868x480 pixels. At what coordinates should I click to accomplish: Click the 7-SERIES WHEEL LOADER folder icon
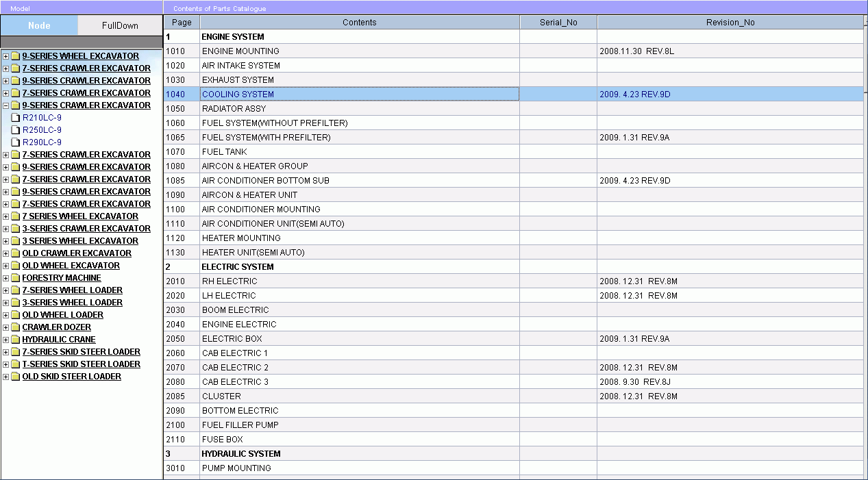pos(15,290)
